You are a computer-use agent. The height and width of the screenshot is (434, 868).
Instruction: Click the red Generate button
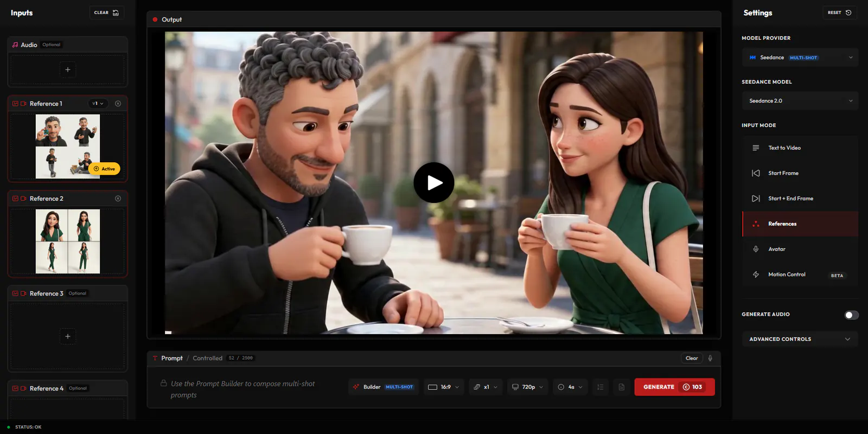coord(674,387)
